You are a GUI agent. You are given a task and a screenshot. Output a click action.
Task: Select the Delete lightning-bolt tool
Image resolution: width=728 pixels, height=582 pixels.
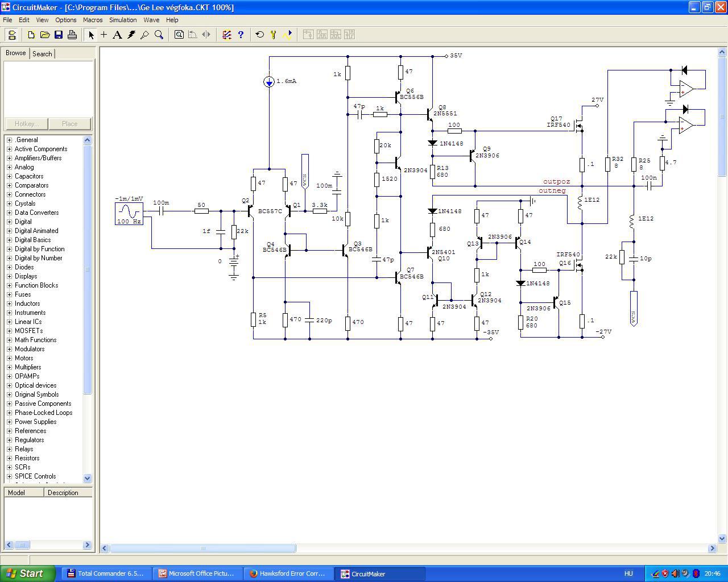click(x=131, y=35)
